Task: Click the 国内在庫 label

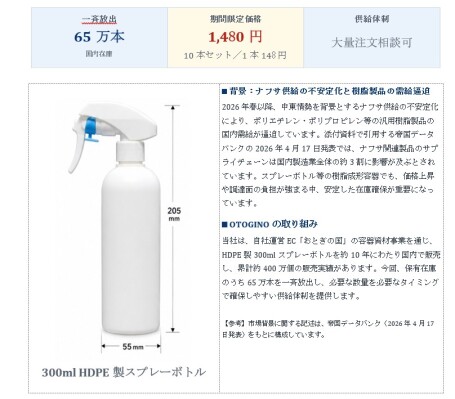Action: point(99,54)
